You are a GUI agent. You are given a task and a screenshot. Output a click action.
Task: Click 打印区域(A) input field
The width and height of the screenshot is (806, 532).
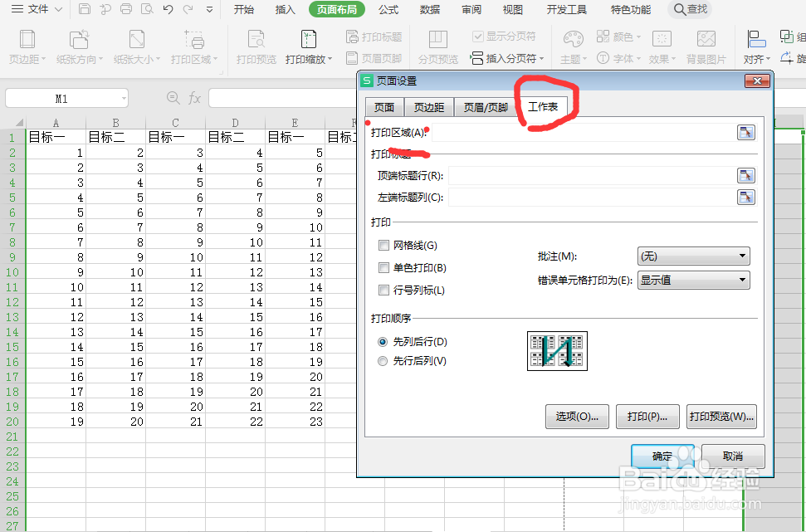point(584,133)
